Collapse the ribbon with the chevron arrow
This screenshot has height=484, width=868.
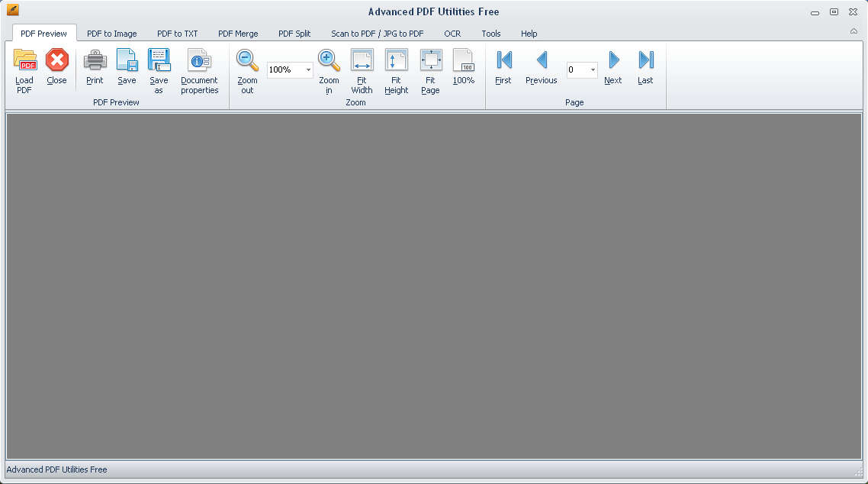pos(854,31)
